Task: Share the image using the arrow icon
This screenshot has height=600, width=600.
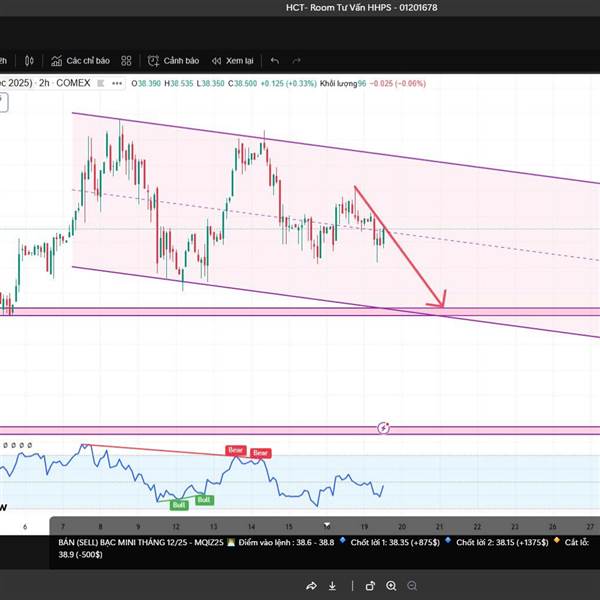Action: point(311,586)
